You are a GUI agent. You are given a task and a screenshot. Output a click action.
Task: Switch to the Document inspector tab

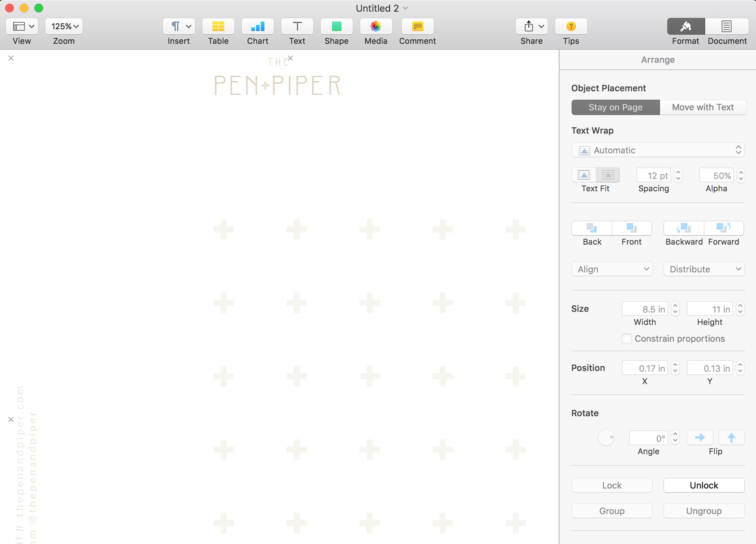click(x=726, y=27)
